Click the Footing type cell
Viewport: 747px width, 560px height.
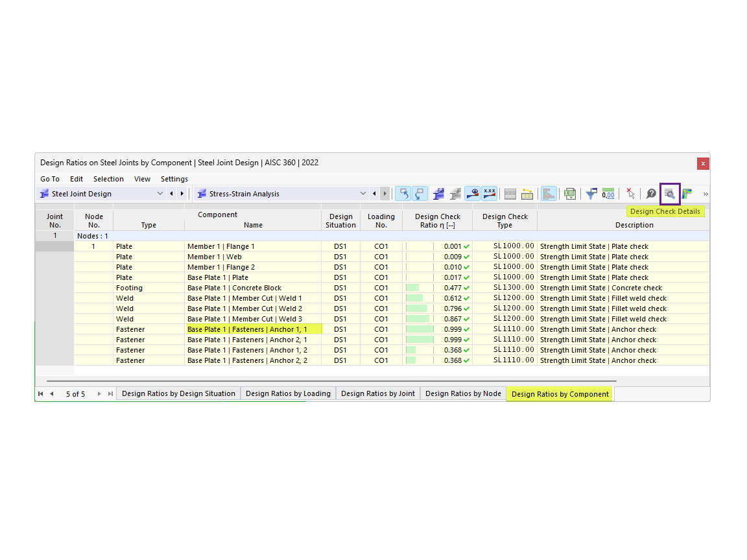[x=148, y=288]
